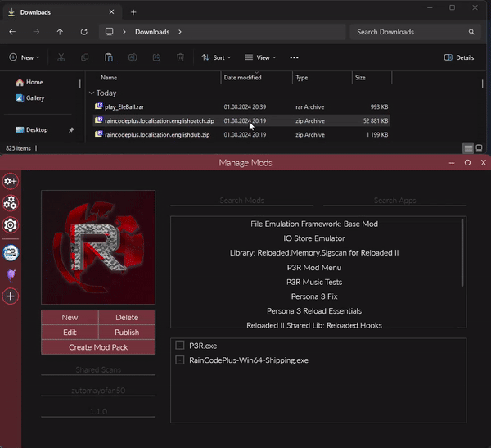Open the Sort dropdown in Explorer
This screenshot has width=491, height=448.
pyautogui.click(x=216, y=57)
